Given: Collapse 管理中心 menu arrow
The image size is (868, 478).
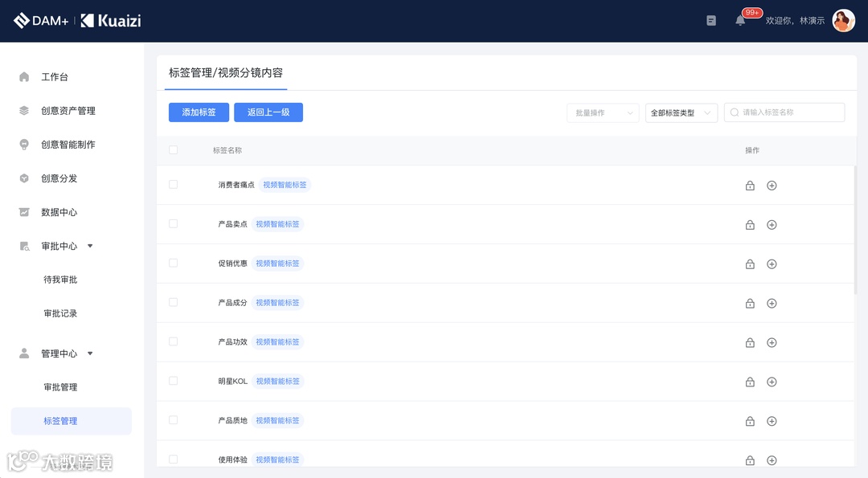Looking at the screenshot, I should pyautogui.click(x=90, y=353).
